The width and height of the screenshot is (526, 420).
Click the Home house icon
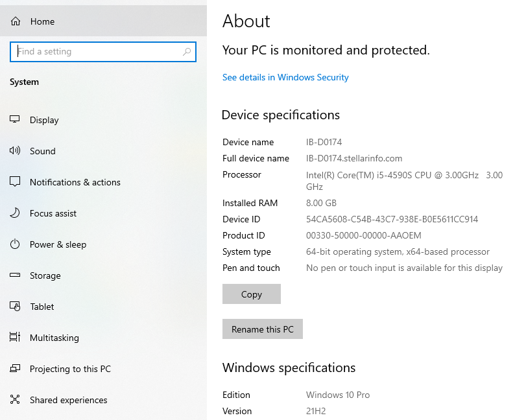click(16, 21)
